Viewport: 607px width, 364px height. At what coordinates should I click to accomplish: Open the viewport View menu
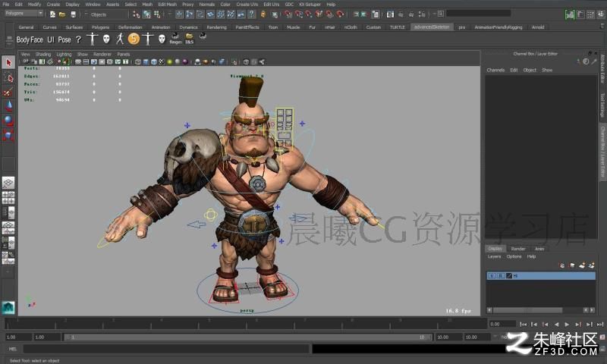click(x=25, y=54)
